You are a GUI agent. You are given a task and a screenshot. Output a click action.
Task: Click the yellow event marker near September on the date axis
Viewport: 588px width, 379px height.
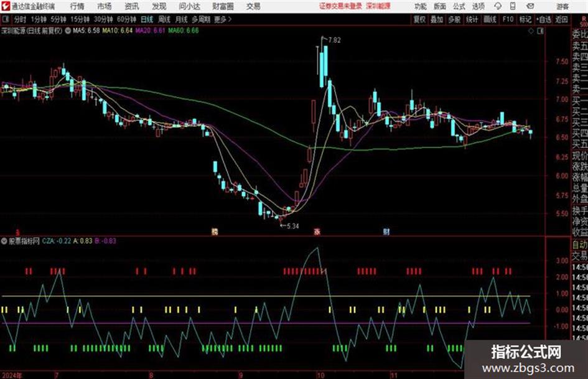pyautogui.click(x=215, y=232)
